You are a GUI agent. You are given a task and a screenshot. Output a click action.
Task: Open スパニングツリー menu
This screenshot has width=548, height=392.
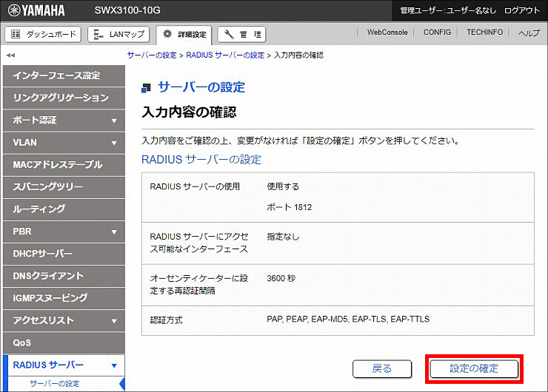[x=64, y=187]
